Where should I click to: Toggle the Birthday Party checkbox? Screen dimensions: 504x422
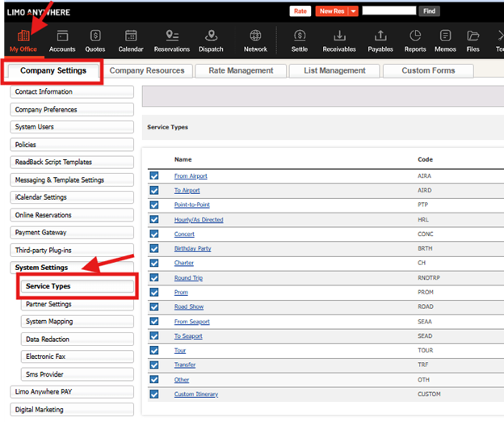coord(154,249)
